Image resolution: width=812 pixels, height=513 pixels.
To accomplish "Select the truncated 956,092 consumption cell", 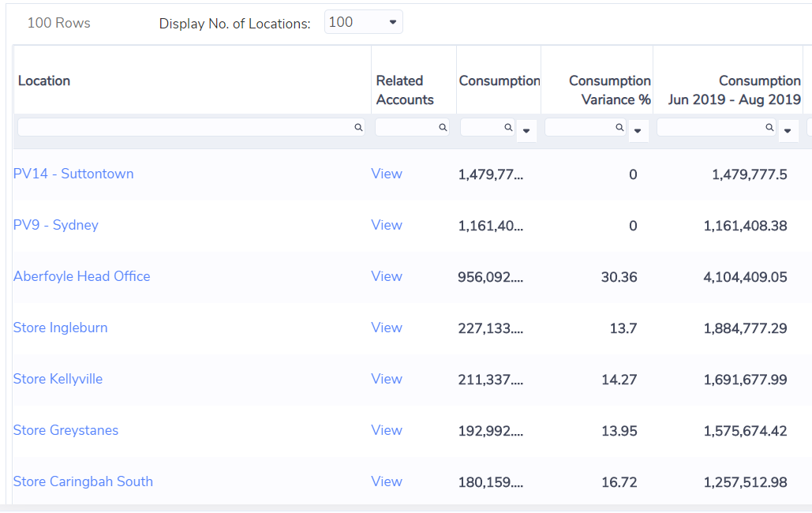I will pos(490,277).
